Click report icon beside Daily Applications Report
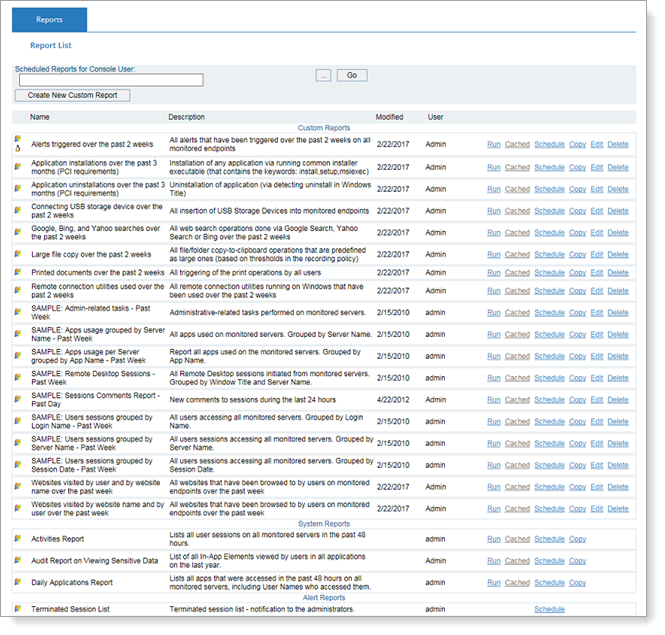 click(x=18, y=582)
